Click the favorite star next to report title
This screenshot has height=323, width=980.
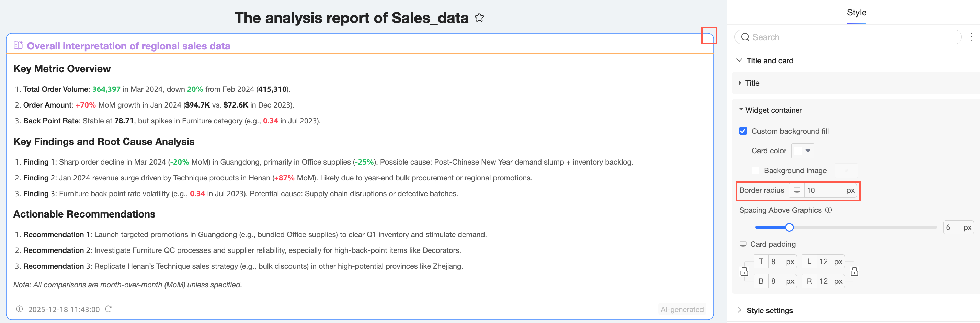(x=479, y=18)
